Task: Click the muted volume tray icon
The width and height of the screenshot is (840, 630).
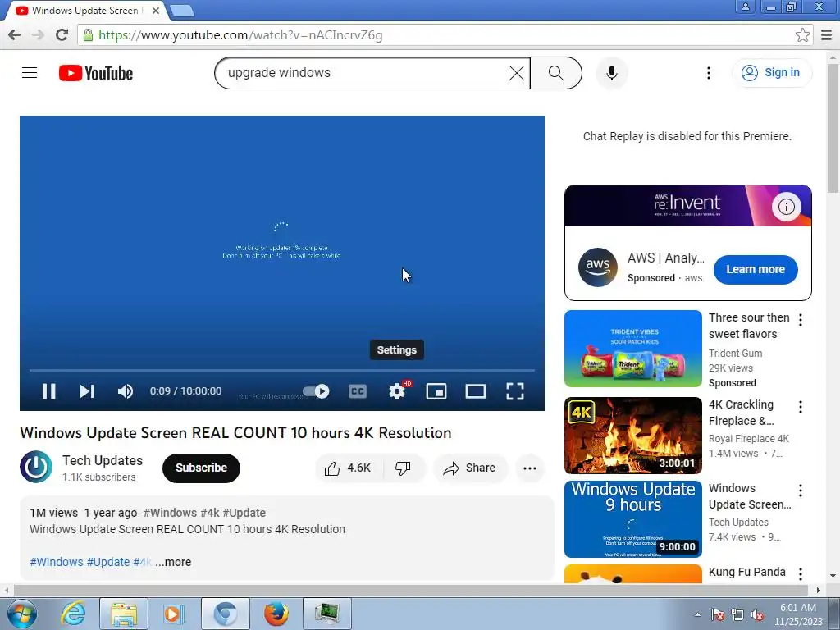Action: pos(757,615)
